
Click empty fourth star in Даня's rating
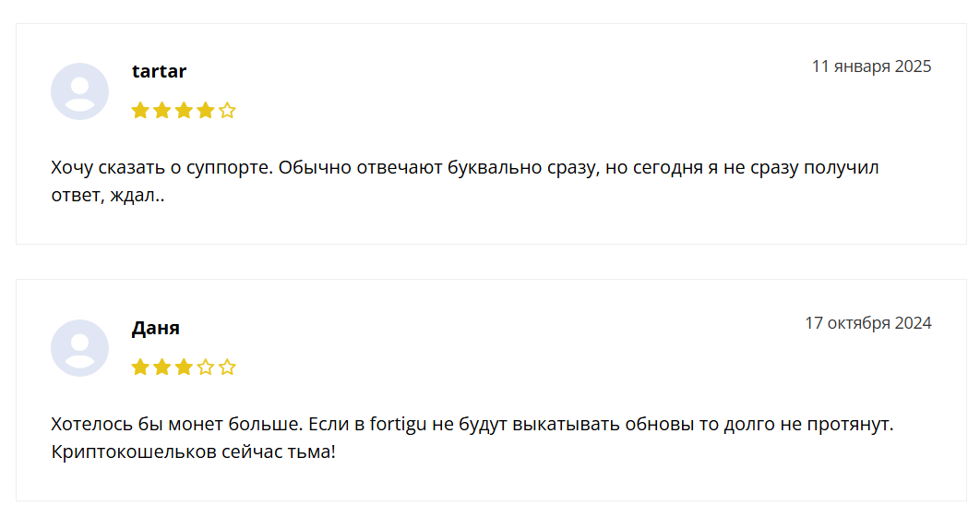tap(205, 367)
